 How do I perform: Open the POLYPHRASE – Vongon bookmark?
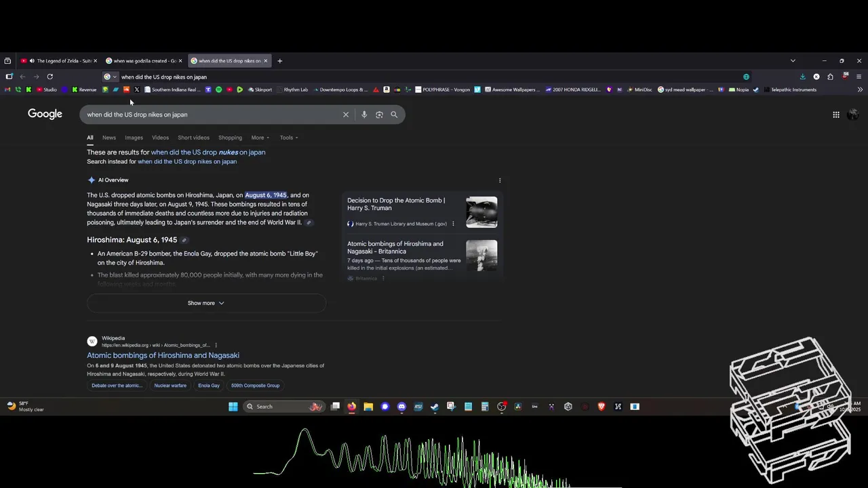(x=442, y=89)
